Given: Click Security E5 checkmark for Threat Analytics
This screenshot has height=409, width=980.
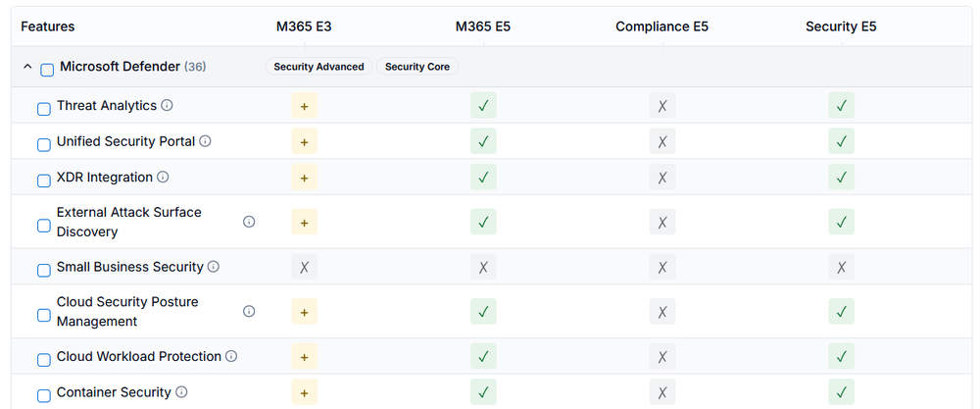Looking at the screenshot, I should [841, 105].
